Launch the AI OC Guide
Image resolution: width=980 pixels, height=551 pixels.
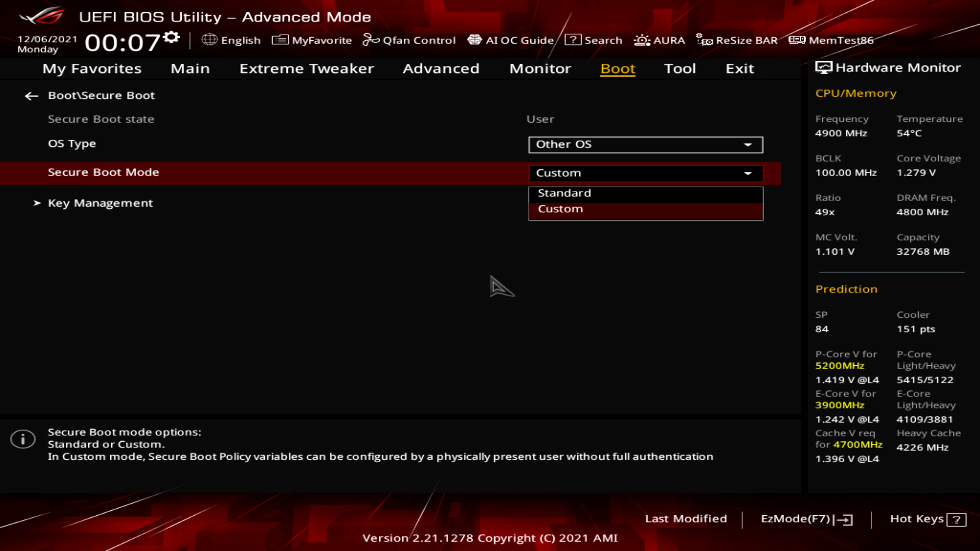(x=510, y=40)
